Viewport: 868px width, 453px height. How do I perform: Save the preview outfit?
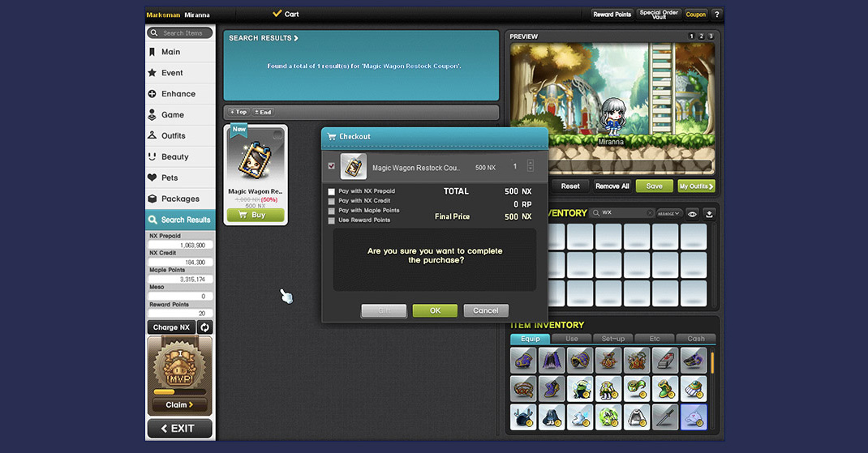coord(655,186)
